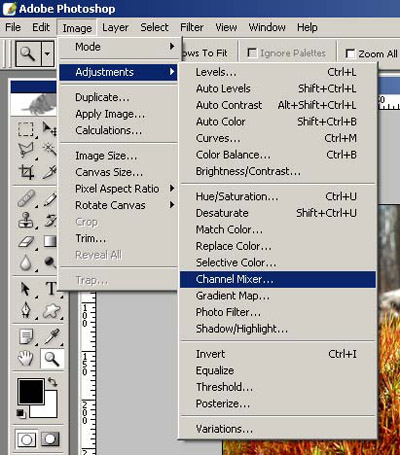The width and height of the screenshot is (400, 455).
Task: Select the Custom Shape tool
Action: point(51,311)
